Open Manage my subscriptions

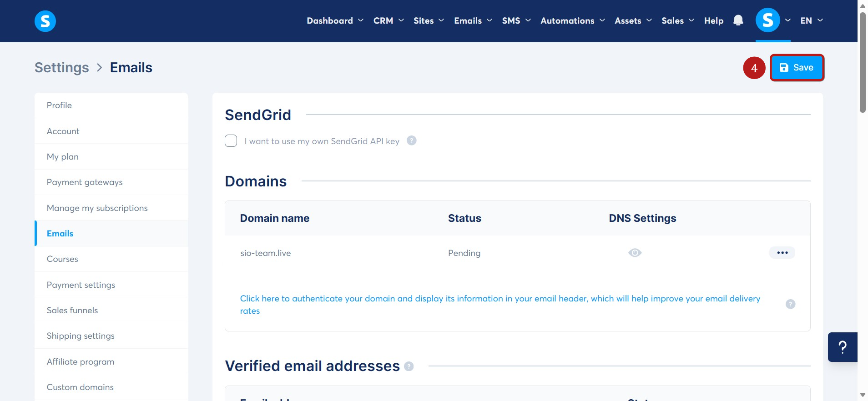pos(111,208)
